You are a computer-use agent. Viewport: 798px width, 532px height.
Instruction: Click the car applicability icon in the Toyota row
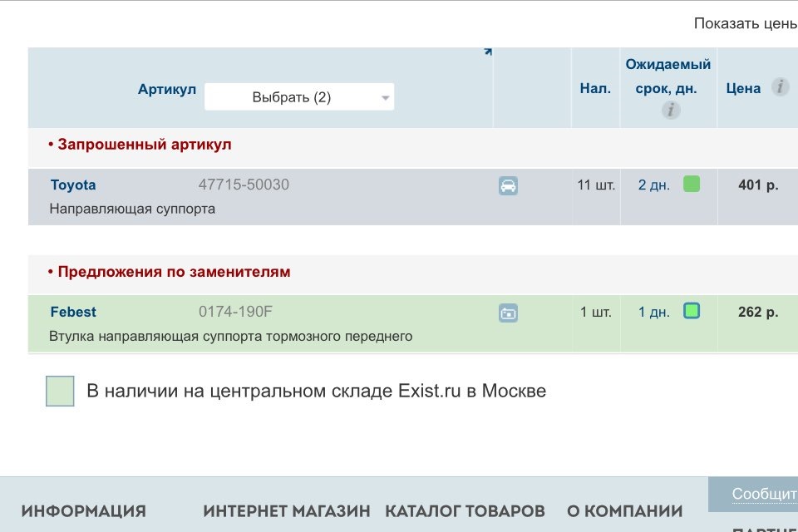[x=508, y=185]
